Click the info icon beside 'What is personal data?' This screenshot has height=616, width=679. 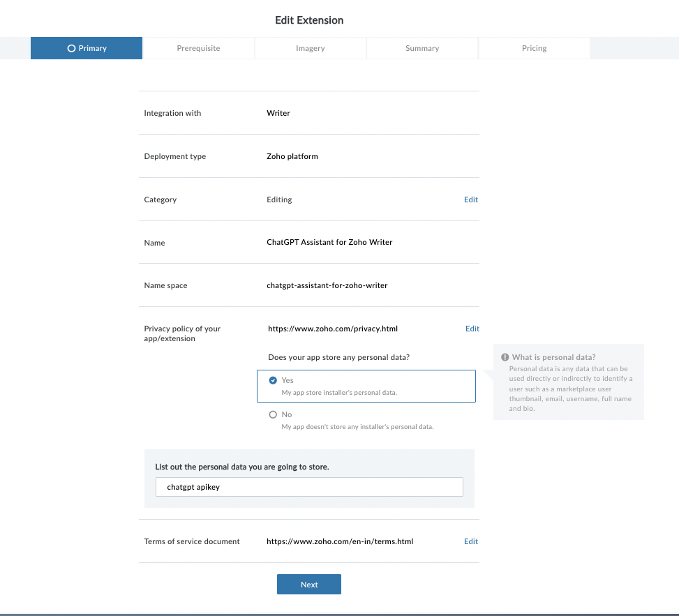(x=505, y=357)
